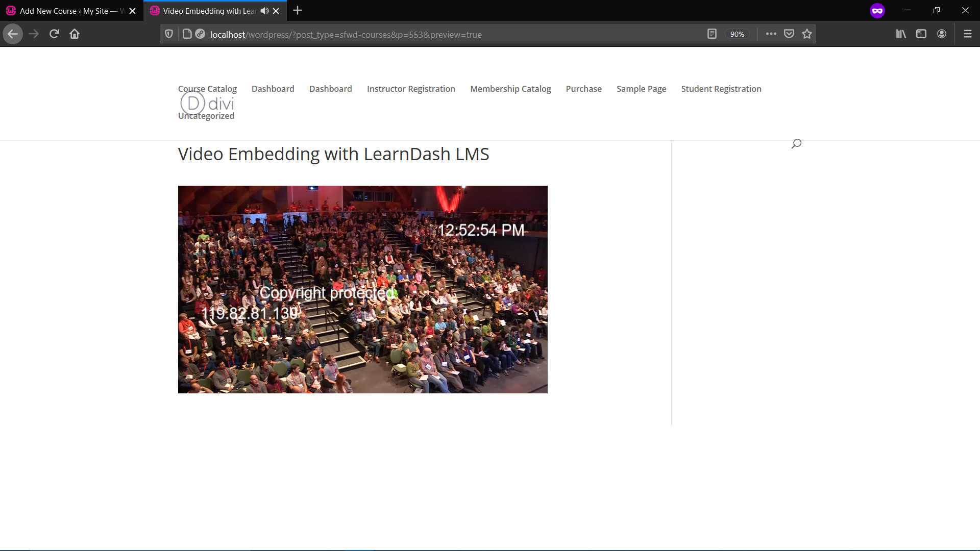This screenshot has height=551, width=980.
Task: Reset the 90% zoom level indicator
Action: (x=737, y=34)
